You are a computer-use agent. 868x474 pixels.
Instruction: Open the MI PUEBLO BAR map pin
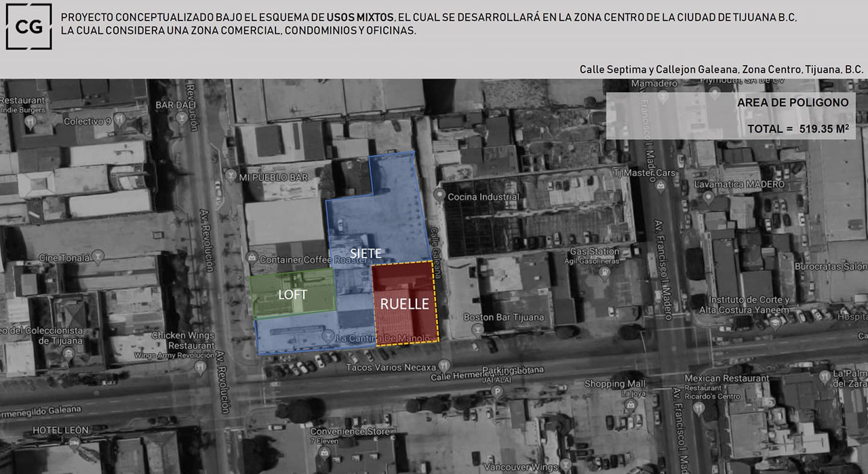tap(231, 176)
